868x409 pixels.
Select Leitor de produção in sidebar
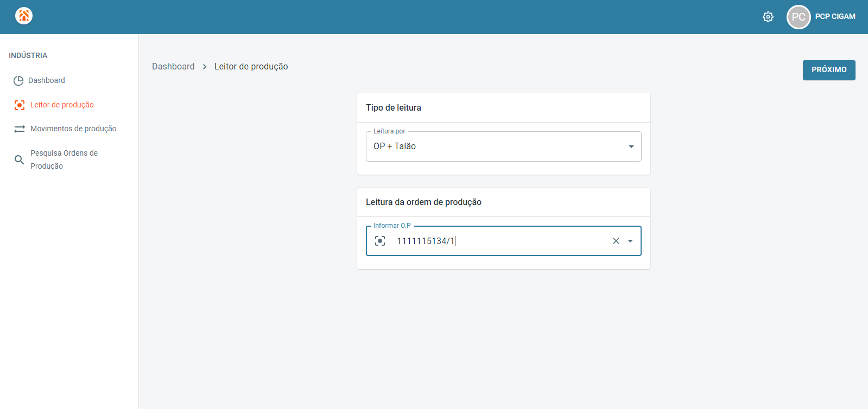62,105
